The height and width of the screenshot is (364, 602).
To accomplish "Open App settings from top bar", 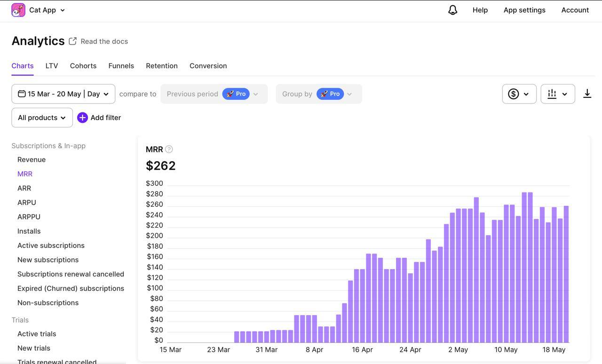I will pyautogui.click(x=524, y=10).
